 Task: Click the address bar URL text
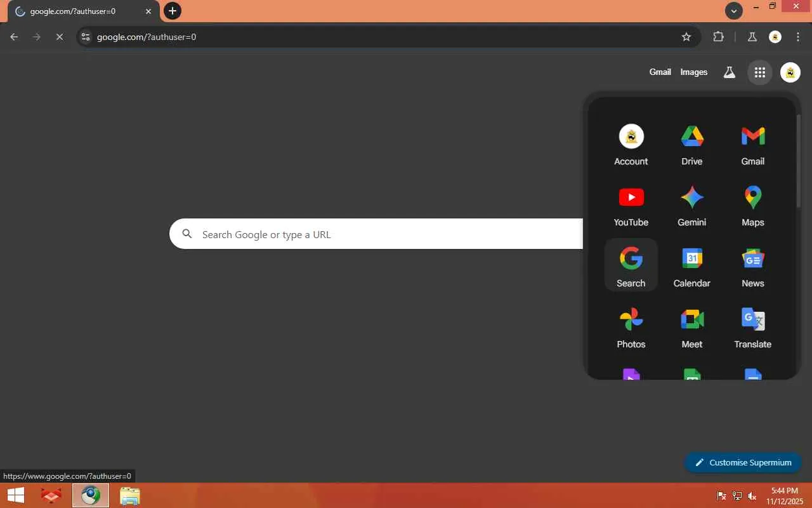pos(147,37)
